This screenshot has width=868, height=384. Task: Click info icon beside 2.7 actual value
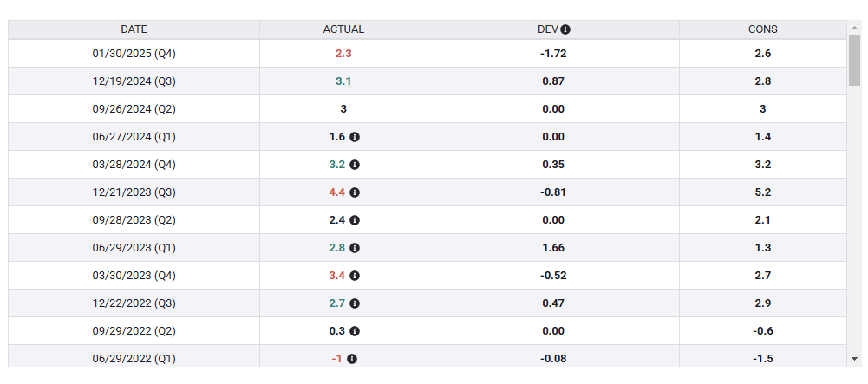tap(355, 303)
